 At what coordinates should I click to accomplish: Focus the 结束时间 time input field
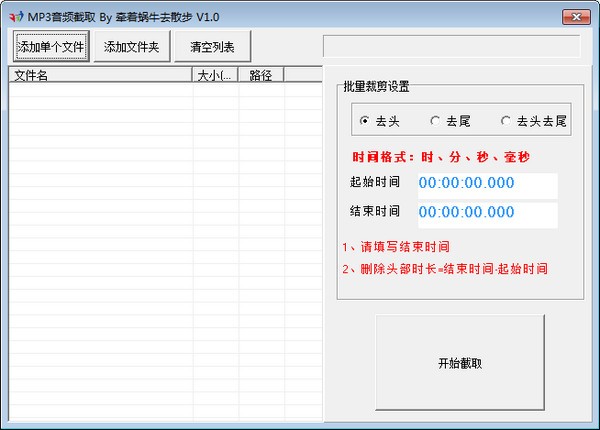point(486,214)
